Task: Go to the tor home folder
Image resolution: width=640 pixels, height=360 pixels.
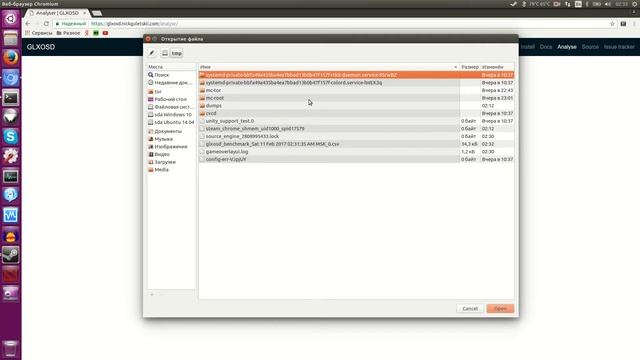Action: [171, 92]
